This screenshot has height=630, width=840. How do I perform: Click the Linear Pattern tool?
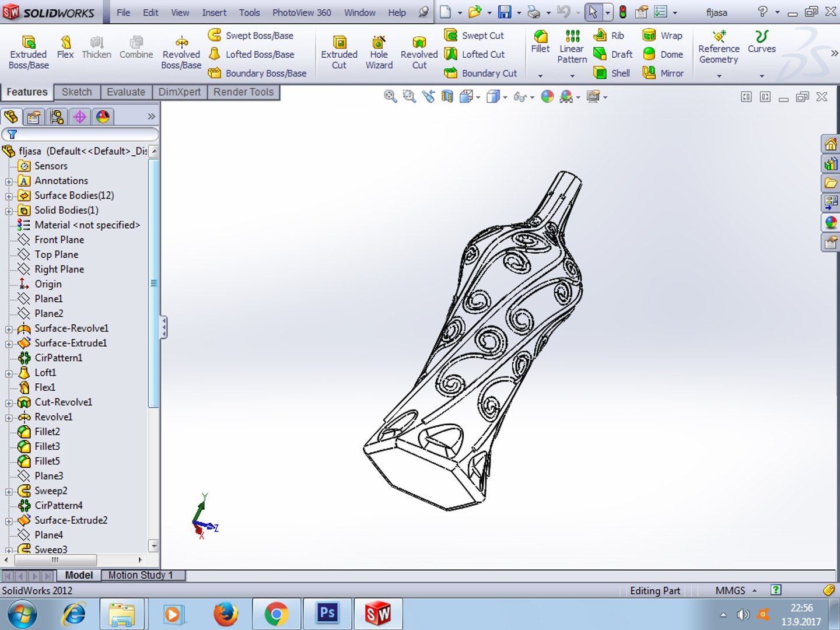tap(572, 47)
